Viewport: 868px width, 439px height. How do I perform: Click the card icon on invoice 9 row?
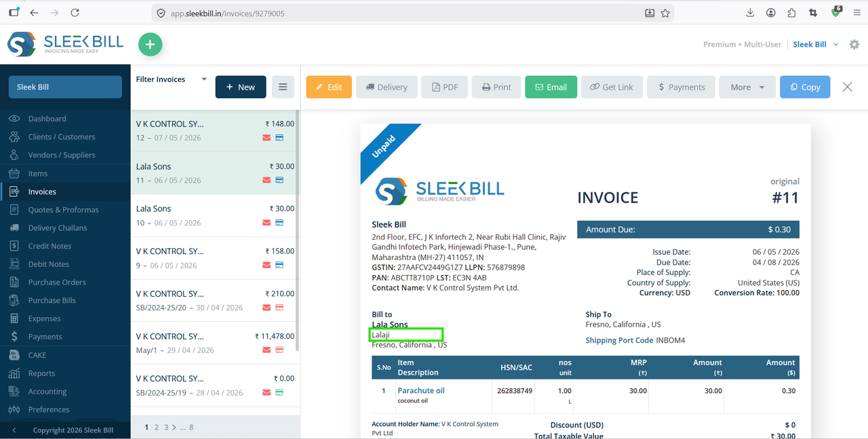pos(279,265)
